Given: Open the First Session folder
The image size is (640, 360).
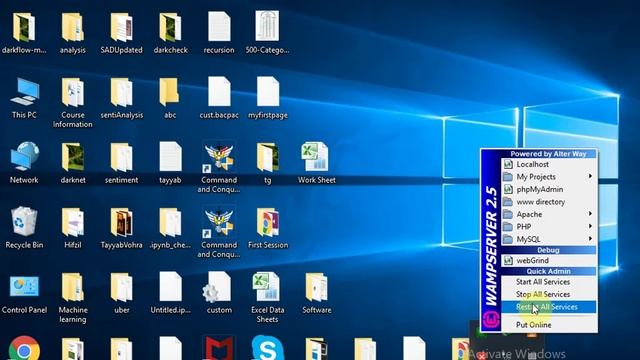Looking at the screenshot, I should coord(268,222).
